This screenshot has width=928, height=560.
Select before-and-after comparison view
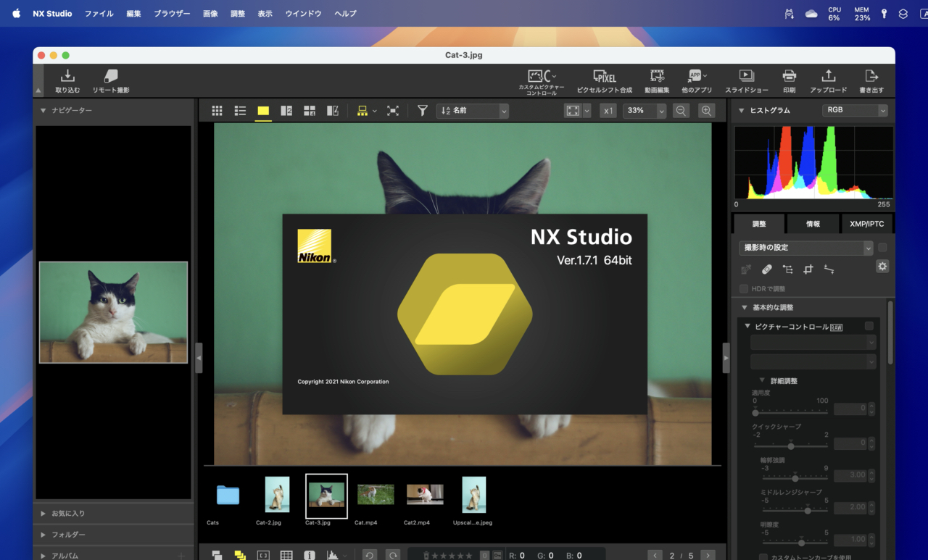[x=333, y=111]
